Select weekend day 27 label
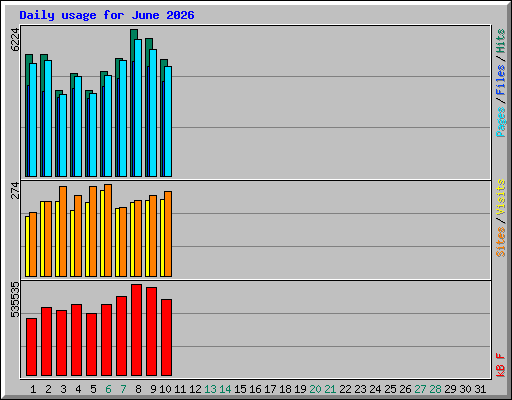Screen dimensions: 512x400 point(420,389)
